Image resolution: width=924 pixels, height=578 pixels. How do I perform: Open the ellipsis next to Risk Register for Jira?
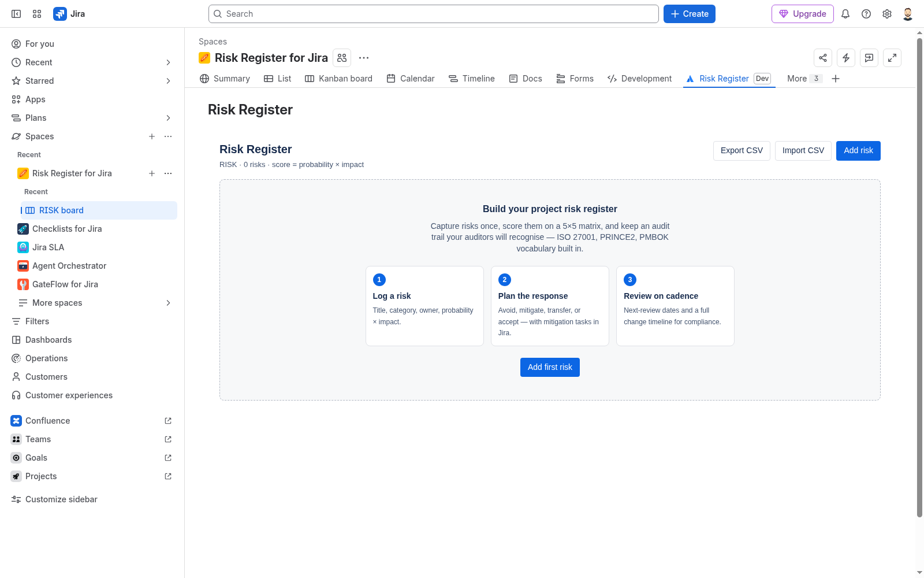pos(168,173)
